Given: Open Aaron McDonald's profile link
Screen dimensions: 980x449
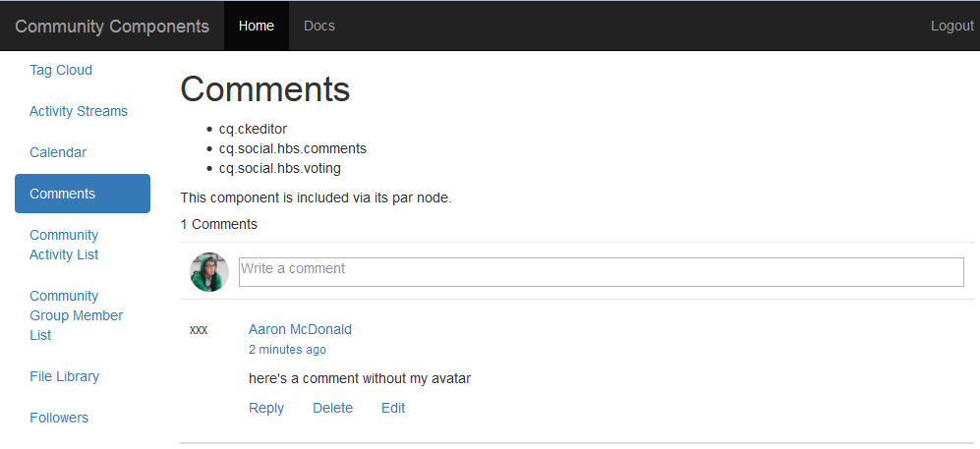Looking at the screenshot, I should pos(300,329).
